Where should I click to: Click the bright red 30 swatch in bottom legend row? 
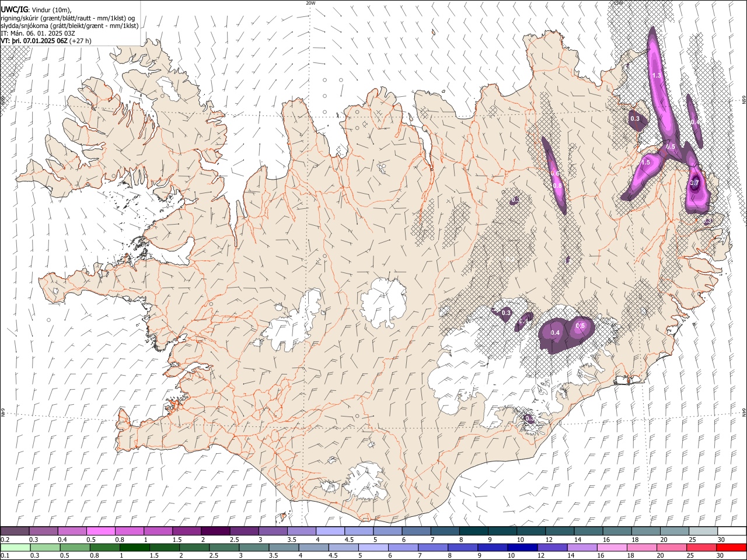pos(731,547)
